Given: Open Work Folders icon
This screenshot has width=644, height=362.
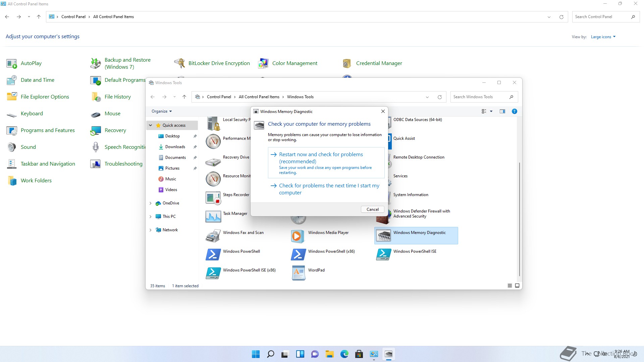Looking at the screenshot, I should pos(12,181).
